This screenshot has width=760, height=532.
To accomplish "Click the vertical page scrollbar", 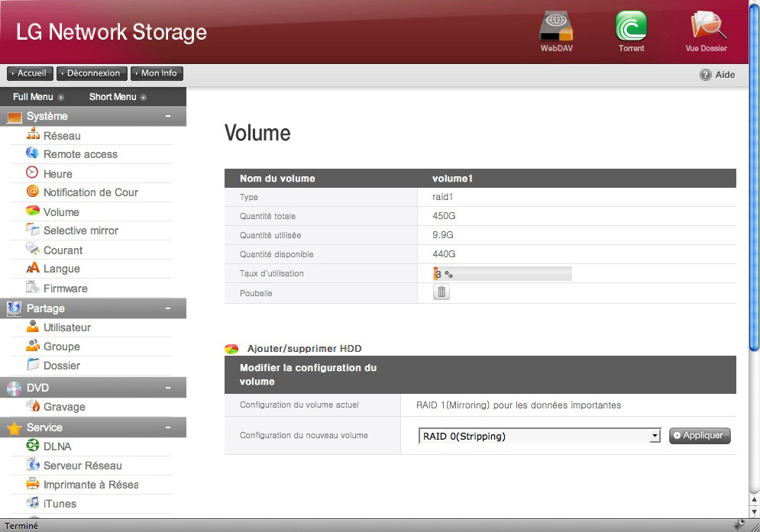I will click(754, 229).
